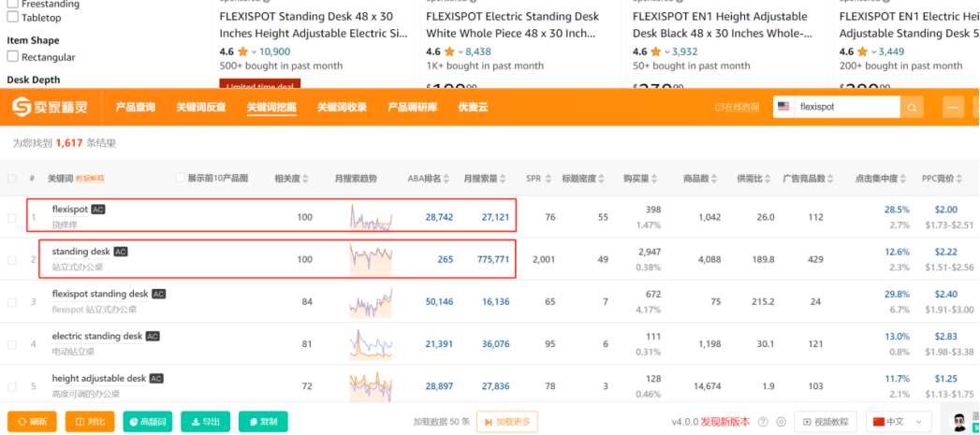The height and width of the screenshot is (435, 980).
Task: Open ABA rank 28,742 for flexispot
Action: click(439, 217)
